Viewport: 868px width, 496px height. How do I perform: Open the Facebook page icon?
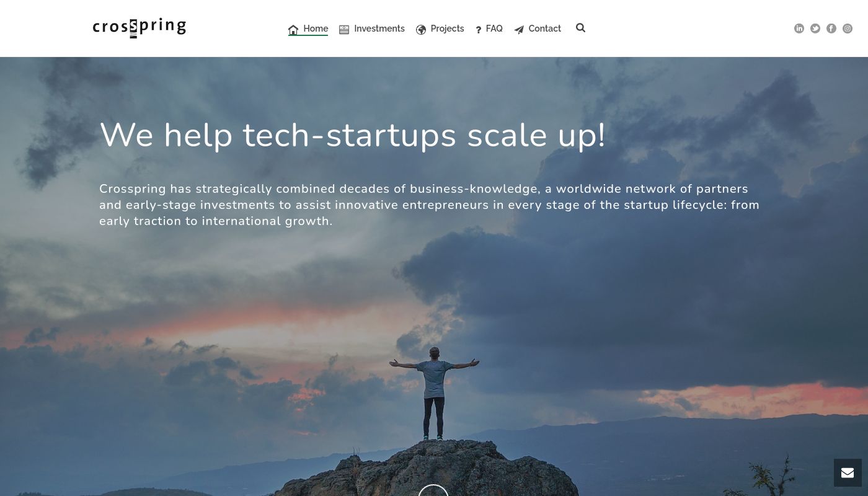click(831, 29)
